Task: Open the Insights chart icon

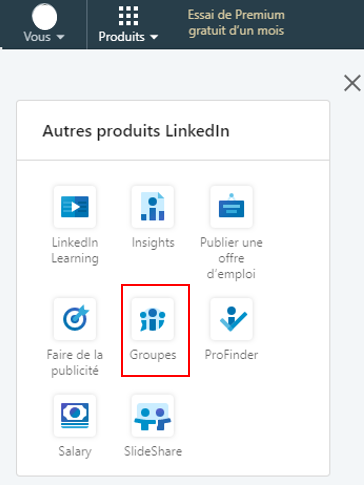Action: coord(153,207)
